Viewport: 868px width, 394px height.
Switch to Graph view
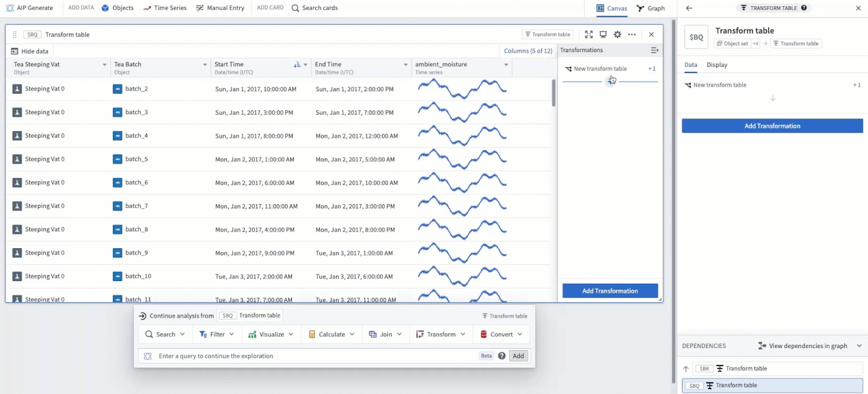tap(651, 8)
